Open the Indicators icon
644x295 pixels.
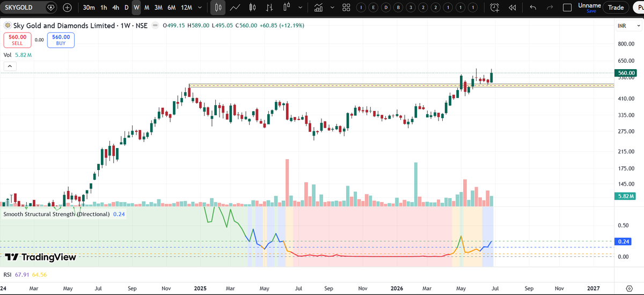point(319,8)
